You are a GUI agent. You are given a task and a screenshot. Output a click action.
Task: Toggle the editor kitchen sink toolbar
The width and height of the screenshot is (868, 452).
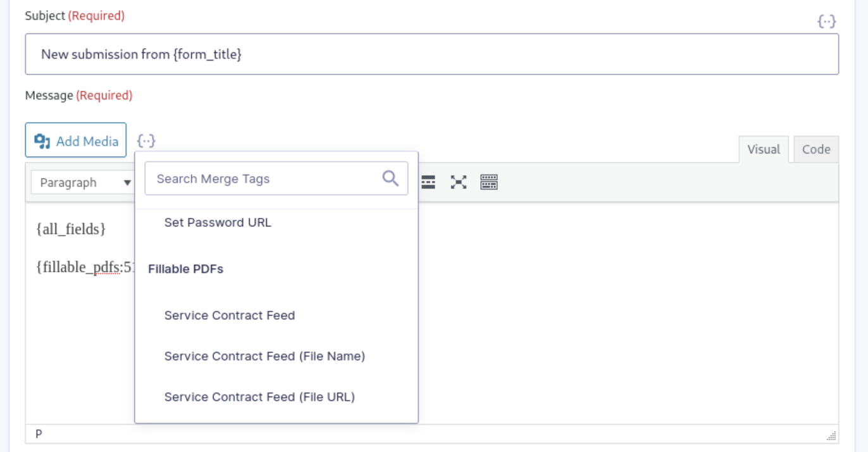pyautogui.click(x=488, y=182)
